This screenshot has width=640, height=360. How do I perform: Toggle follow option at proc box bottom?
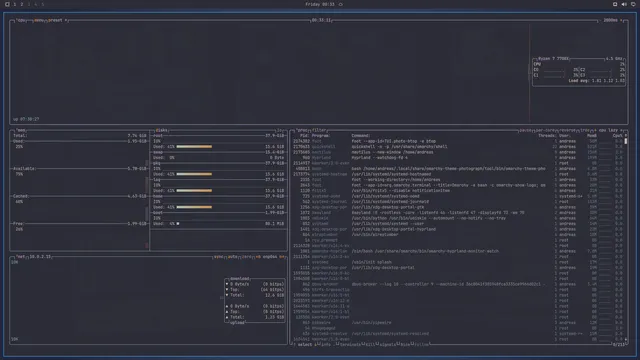(422, 344)
